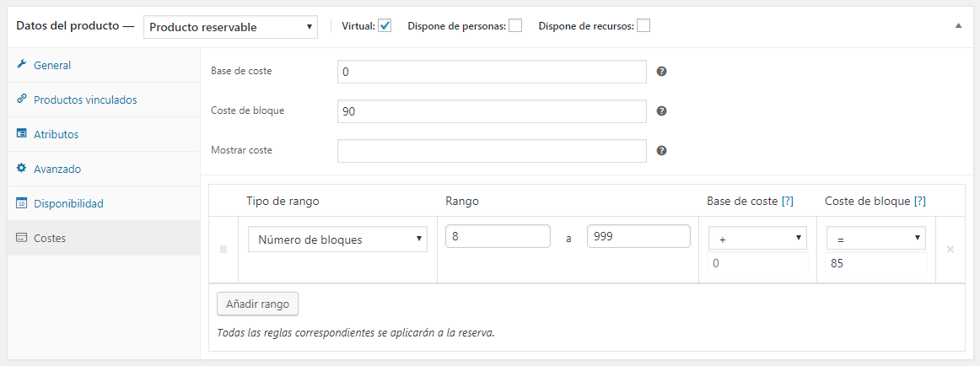Click the Disponibilidad calendar icon
This screenshot has height=366, width=980.
tap(21, 203)
